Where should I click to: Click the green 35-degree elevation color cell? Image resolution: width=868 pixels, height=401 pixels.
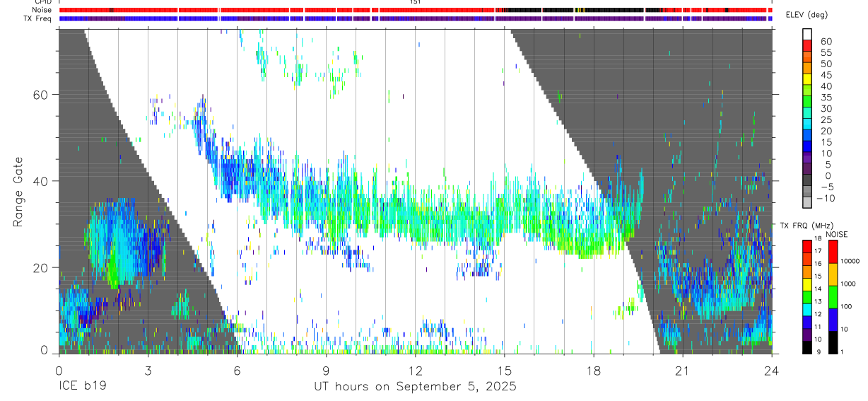click(x=807, y=101)
